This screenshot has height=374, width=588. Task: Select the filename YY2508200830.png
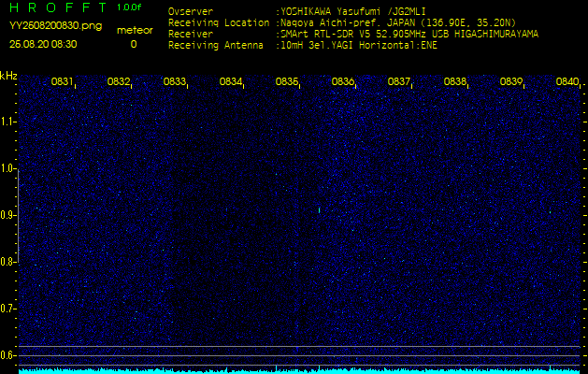(x=55, y=26)
